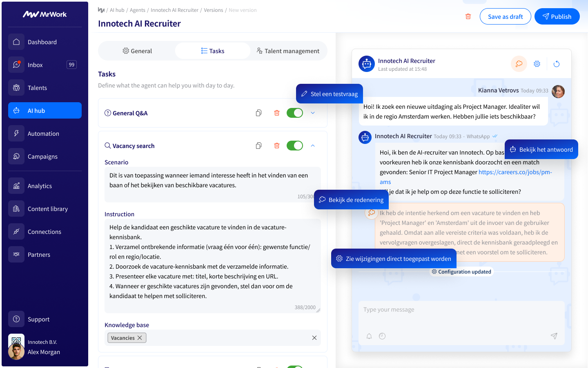Screen dimensions: 588x368
Task: Click the orange reasoning bubble icon in chat header
Action: click(x=519, y=64)
